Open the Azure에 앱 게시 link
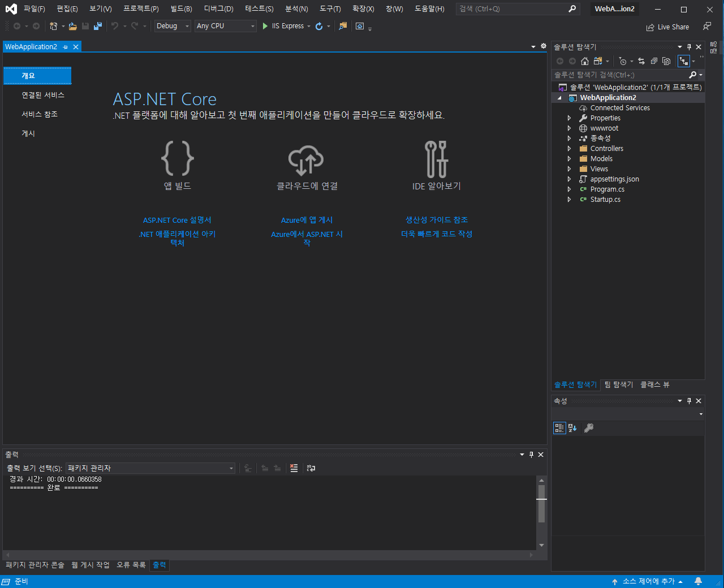Viewport: 724px width, 588px height. tap(307, 220)
